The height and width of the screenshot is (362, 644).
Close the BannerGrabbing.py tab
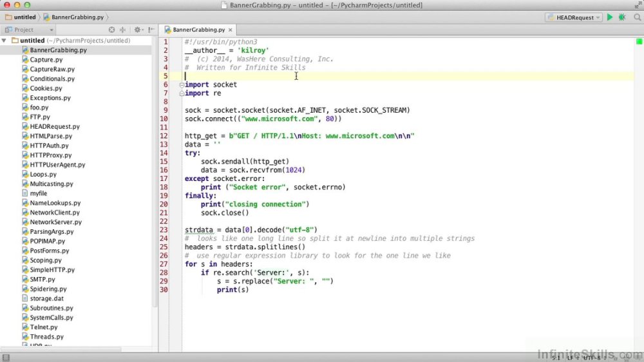click(x=231, y=30)
